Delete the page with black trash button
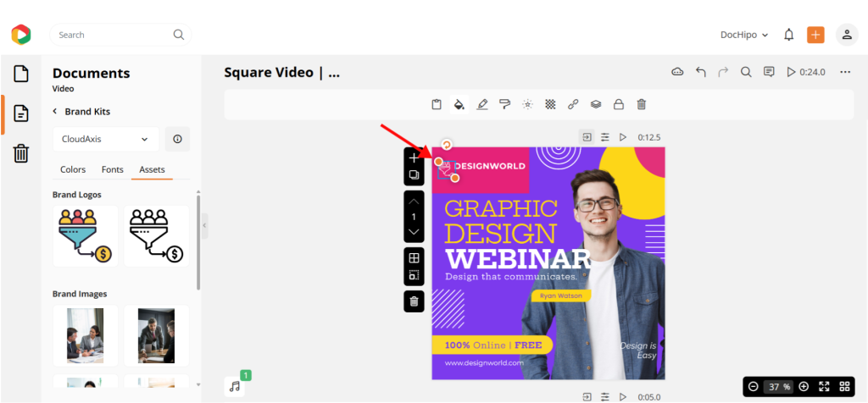Viewport: 868px width, 403px height. pyautogui.click(x=414, y=301)
